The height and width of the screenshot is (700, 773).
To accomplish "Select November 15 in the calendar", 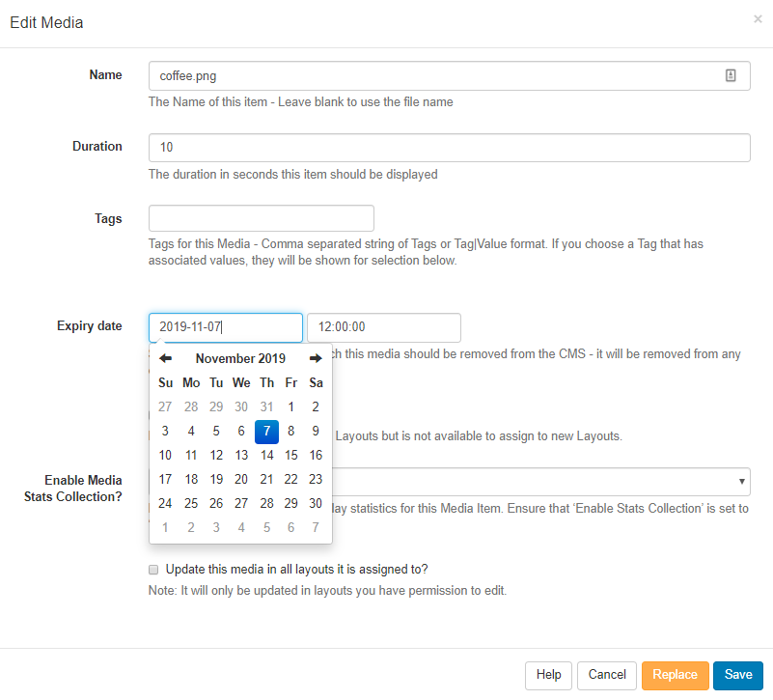I will (x=290, y=455).
